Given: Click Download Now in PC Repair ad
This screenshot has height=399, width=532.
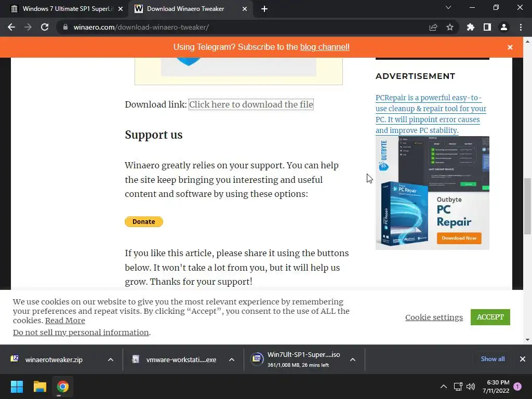Looking at the screenshot, I should pos(459,238).
